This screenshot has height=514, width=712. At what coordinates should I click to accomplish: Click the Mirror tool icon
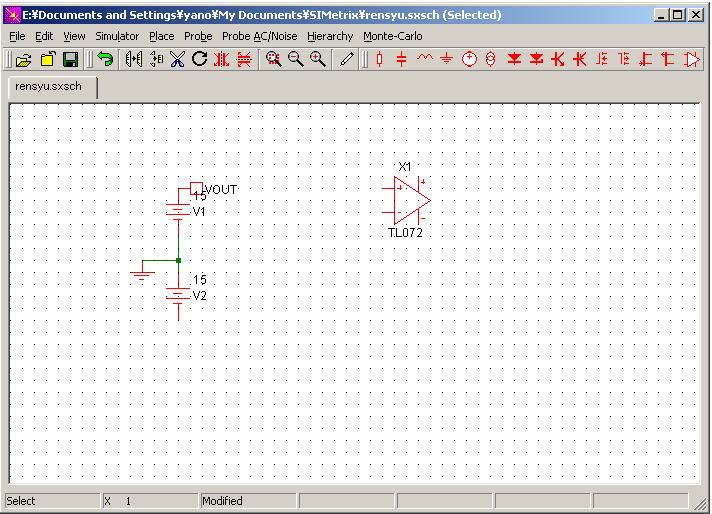[x=134, y=59]
